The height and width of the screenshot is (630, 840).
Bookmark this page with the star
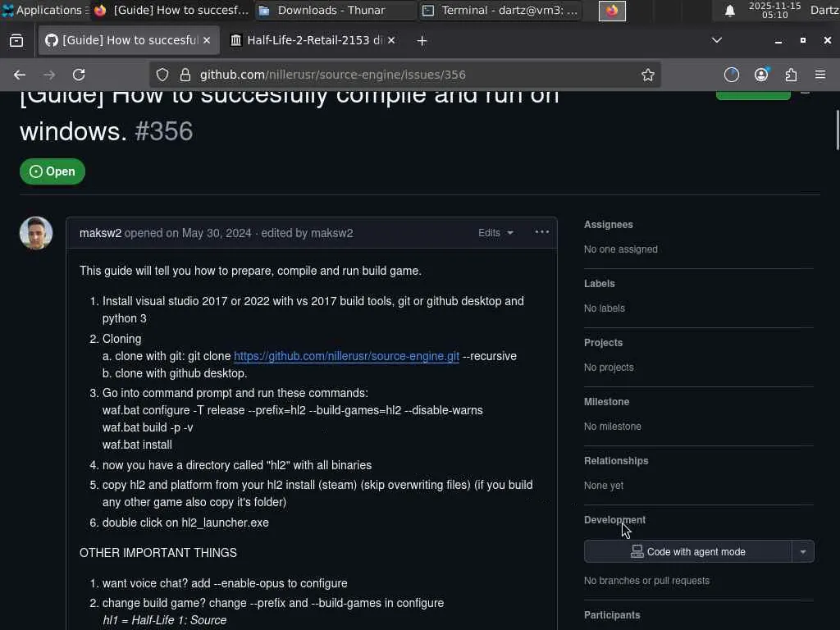click(x=648, y=75)
